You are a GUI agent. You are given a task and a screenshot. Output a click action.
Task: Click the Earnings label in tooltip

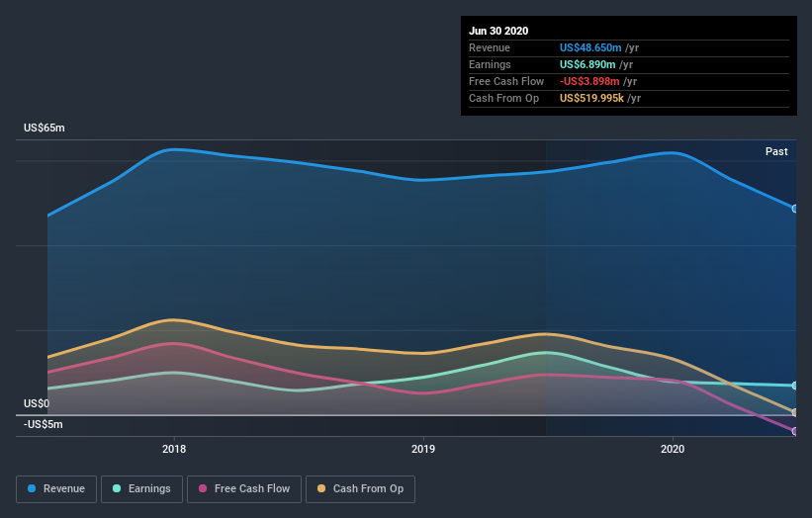(x=490, y=64)
